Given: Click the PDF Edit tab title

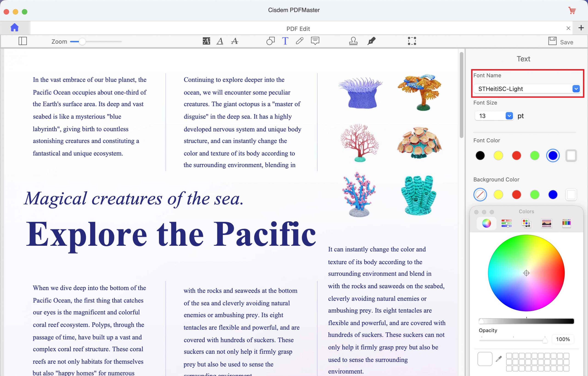Looking at the screenshot, I should [298, 29].
